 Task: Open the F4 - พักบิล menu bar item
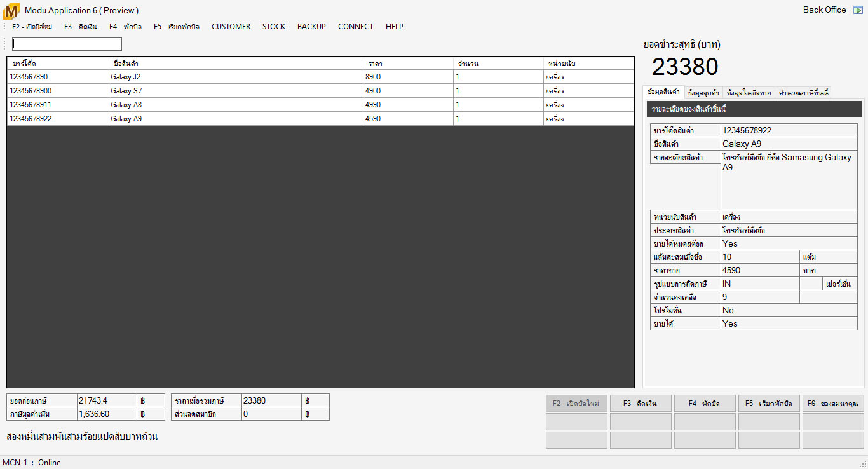point(125,27)
